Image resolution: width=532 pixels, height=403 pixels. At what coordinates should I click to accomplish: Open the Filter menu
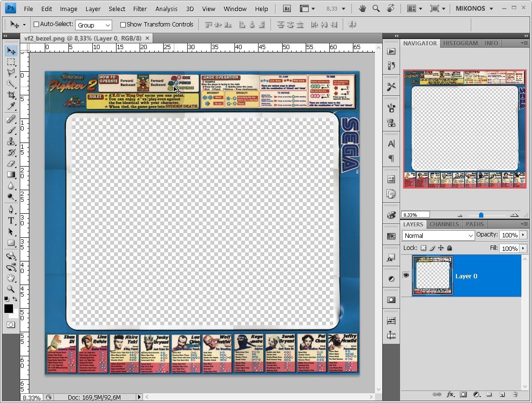point(140,9)
